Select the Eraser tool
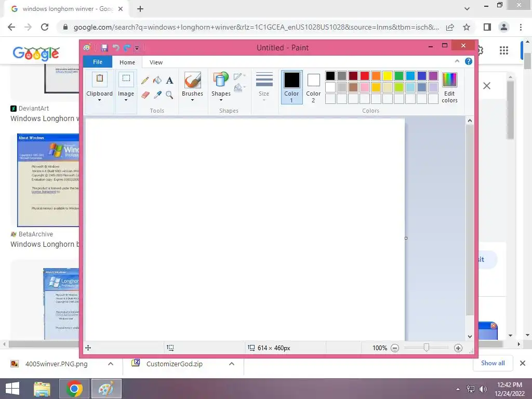Screen dimensions: 532x399 (145, 95)
